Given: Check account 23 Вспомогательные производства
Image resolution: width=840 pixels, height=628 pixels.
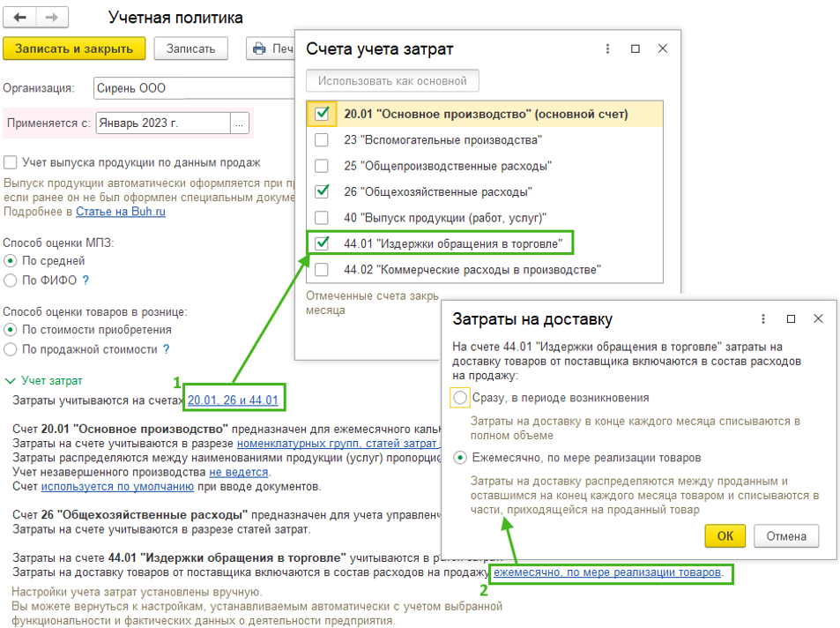Looking at the screenshot, I should tap(322, 140).
